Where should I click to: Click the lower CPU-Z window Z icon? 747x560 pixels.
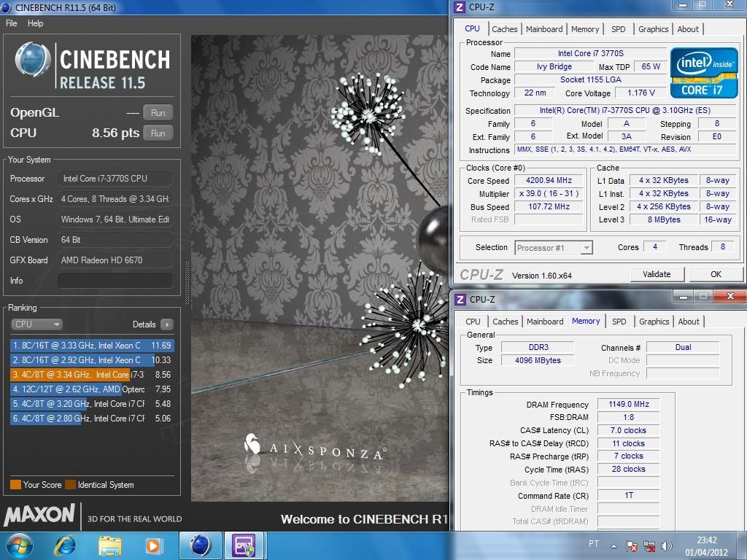460,300
